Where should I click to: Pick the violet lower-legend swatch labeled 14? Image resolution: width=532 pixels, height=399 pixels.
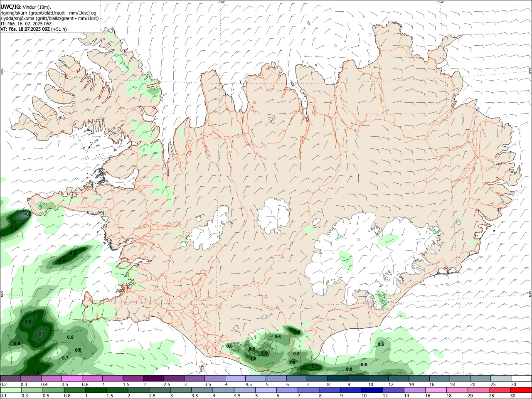click(414, 390)
